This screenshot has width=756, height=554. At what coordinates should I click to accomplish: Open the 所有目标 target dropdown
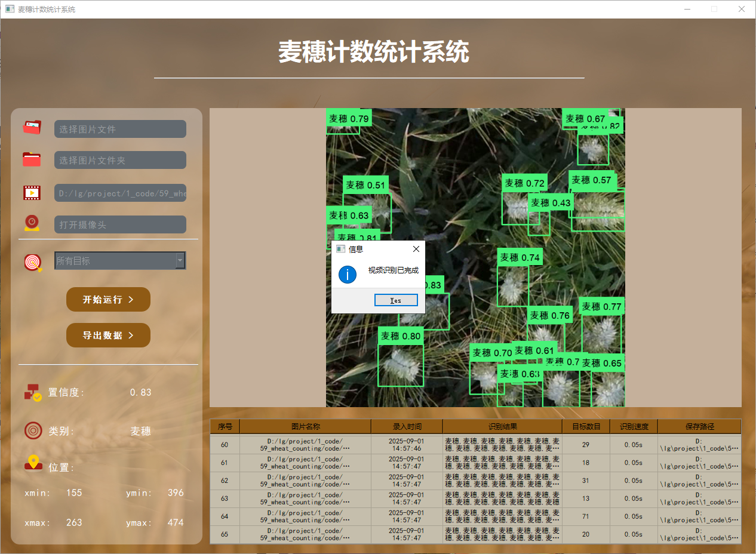[120, 260]
